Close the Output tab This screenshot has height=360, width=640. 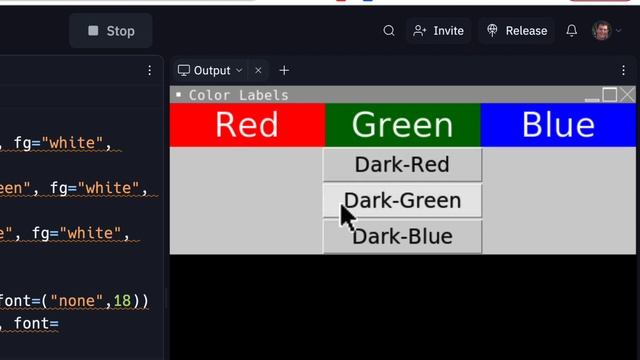(258, 71)
